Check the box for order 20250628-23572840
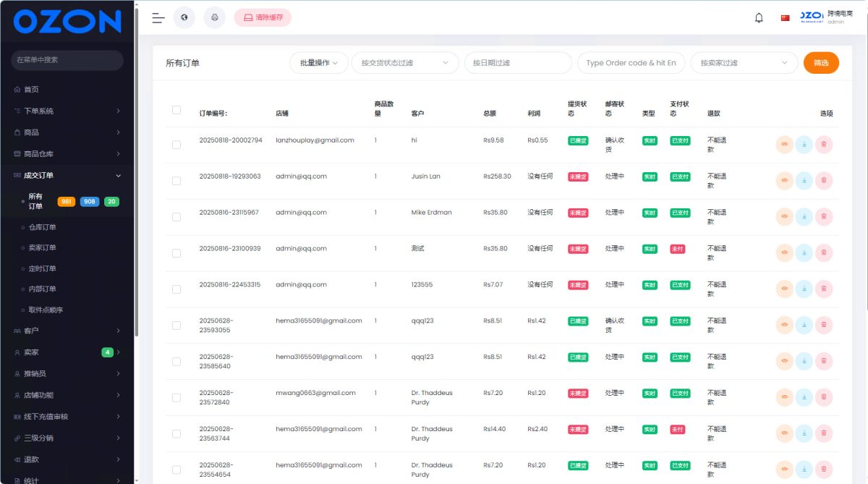868x484 pixels. tap(176, 398)
